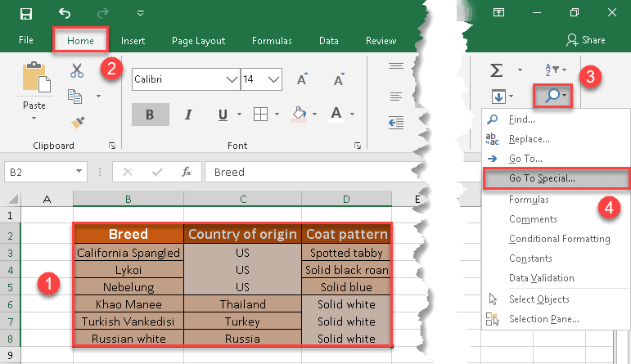Toggle Bold formatting button
The image size is (631, 364).
pos(150,115)
